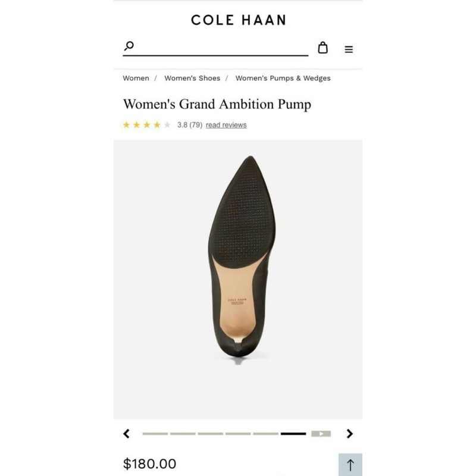
Task: Open the hamburger menu
Action: (349, 49)
